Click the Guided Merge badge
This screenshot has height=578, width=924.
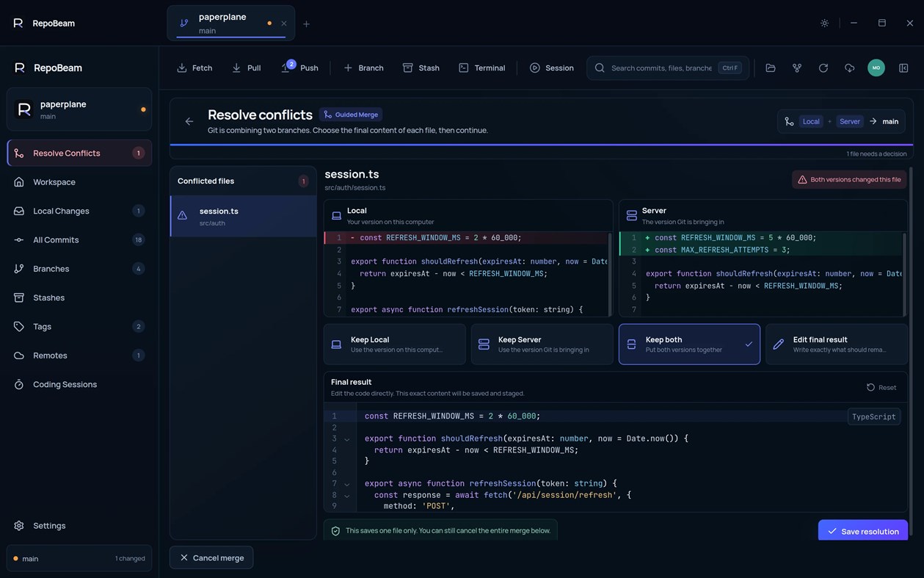coord(351,115)
